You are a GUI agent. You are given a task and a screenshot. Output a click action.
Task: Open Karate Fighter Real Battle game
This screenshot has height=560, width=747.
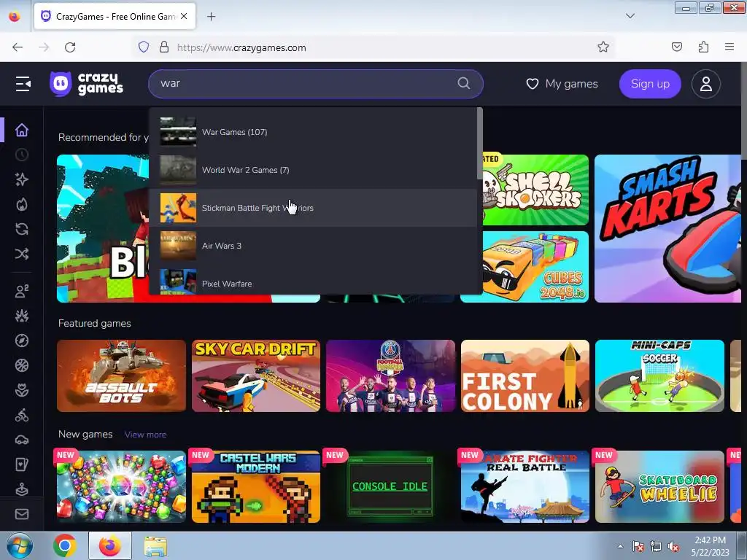[x=525, y=486]
